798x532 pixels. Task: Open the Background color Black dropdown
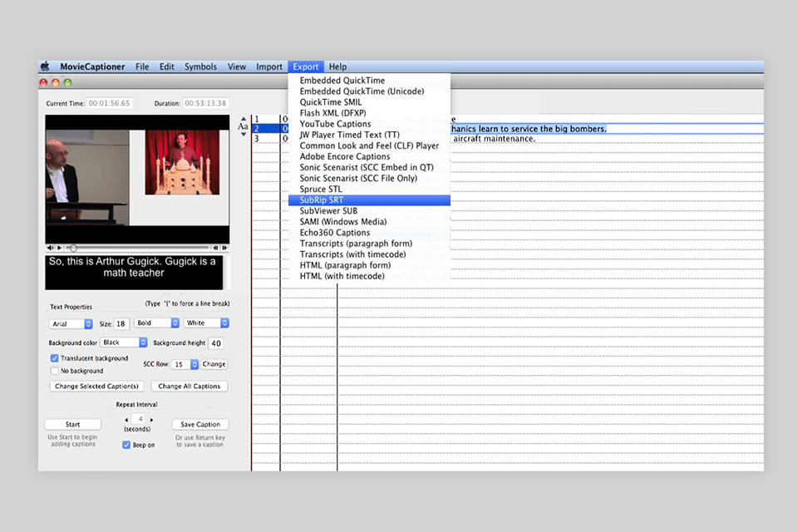(x=124, y=342)
